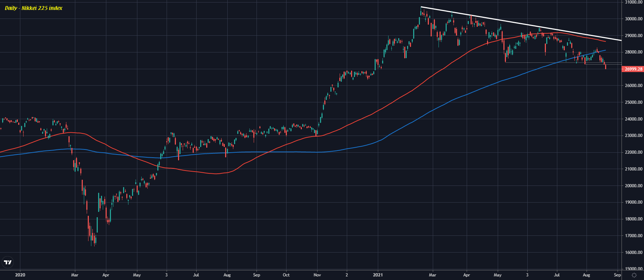
Task: Click the current price label 26999.28
Action: 633,69
